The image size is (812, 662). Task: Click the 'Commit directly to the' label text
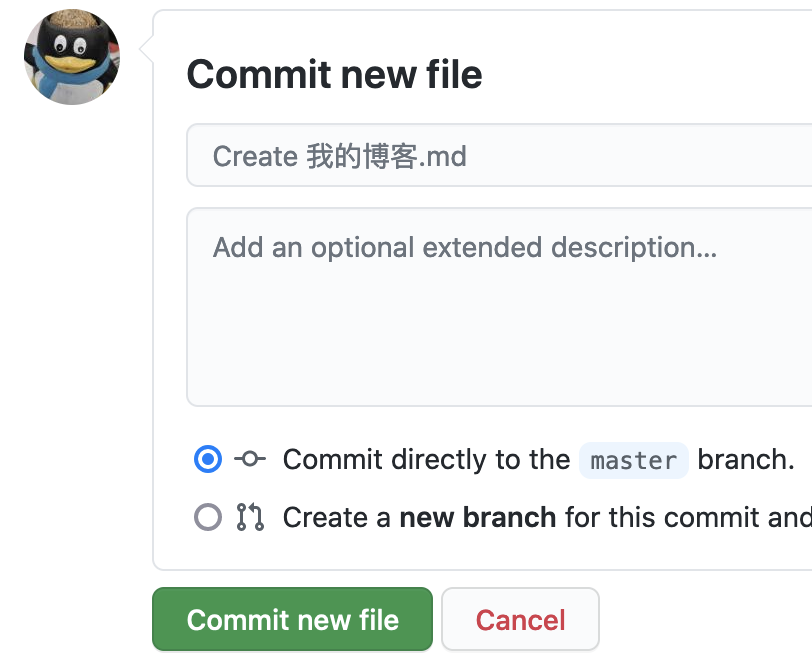426,460
